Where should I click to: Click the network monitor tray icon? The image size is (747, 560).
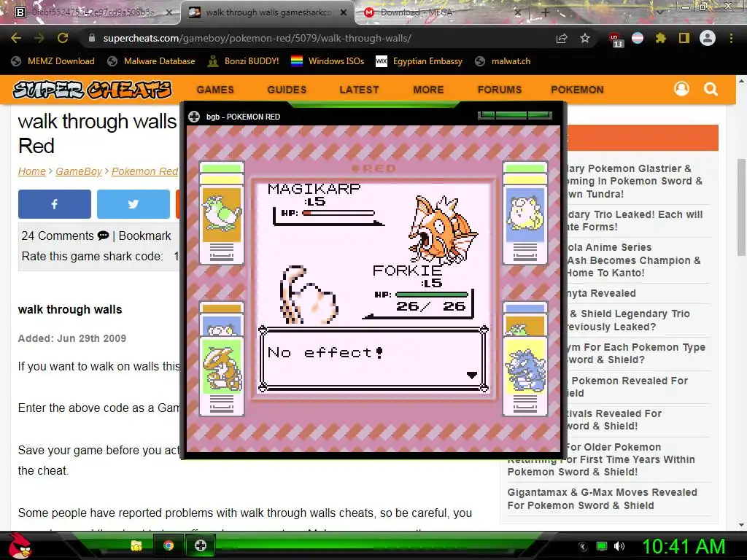coord(602,546)
